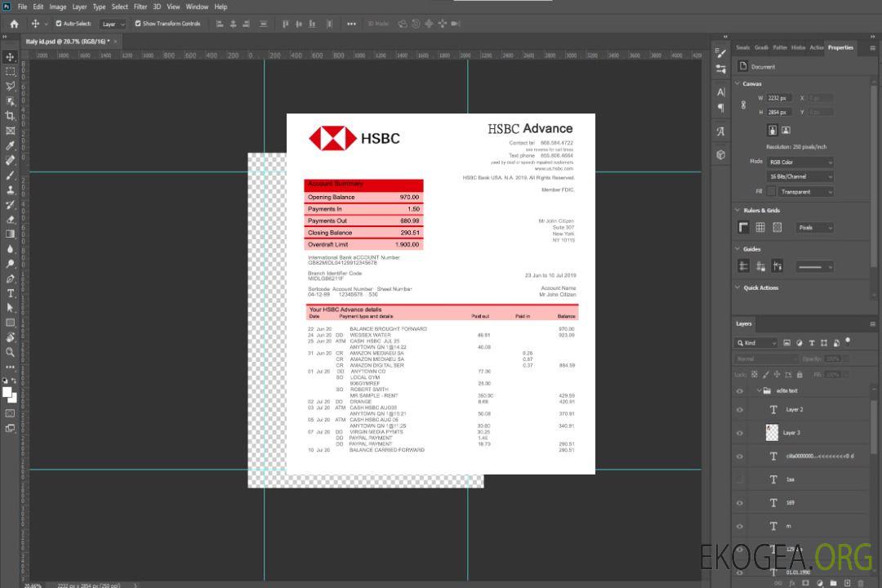Click delete layer trash icon
Screen dimensions: 882x588
pyautogui.click(x=861, y=583)
